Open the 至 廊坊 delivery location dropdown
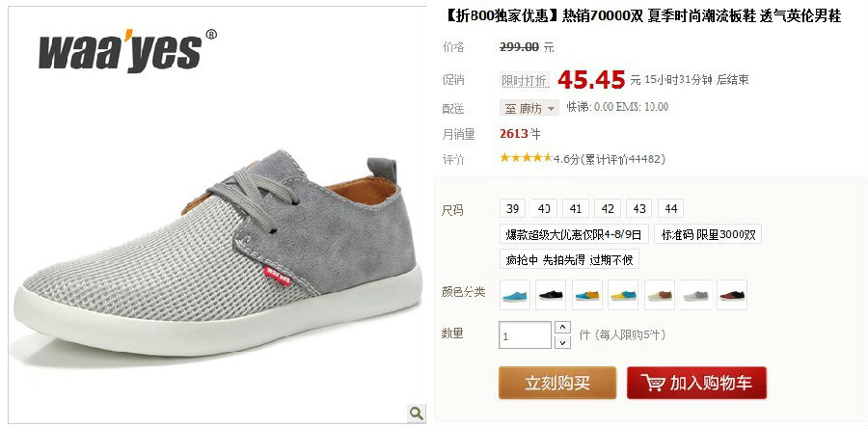 pos(529,108)
